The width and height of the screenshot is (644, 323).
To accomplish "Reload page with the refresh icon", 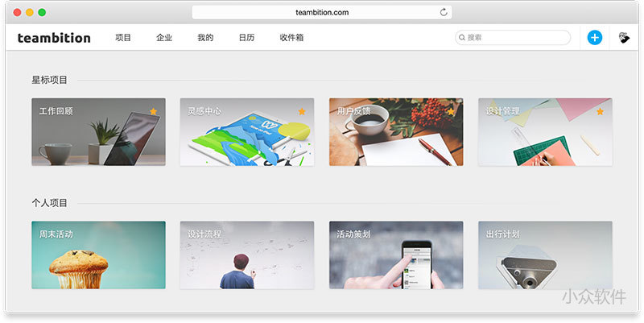I will coord(444,12).
